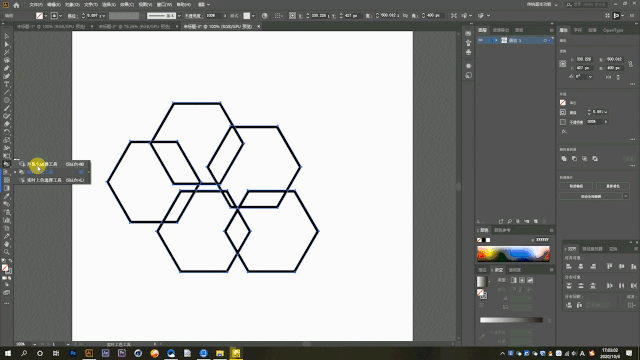Click left Live Paint button in Properties
Viewport: 640px width, 360px height.
576,186
